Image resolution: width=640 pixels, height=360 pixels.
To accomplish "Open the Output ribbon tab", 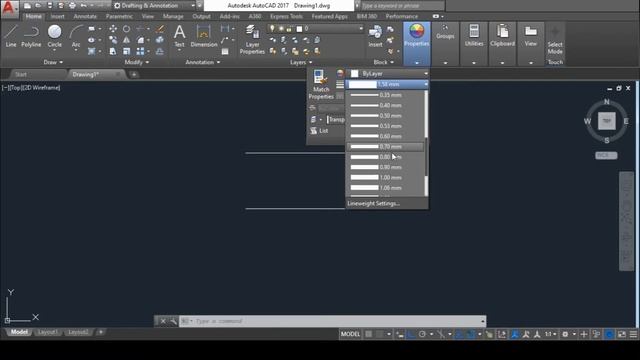I will coord(201,16).
